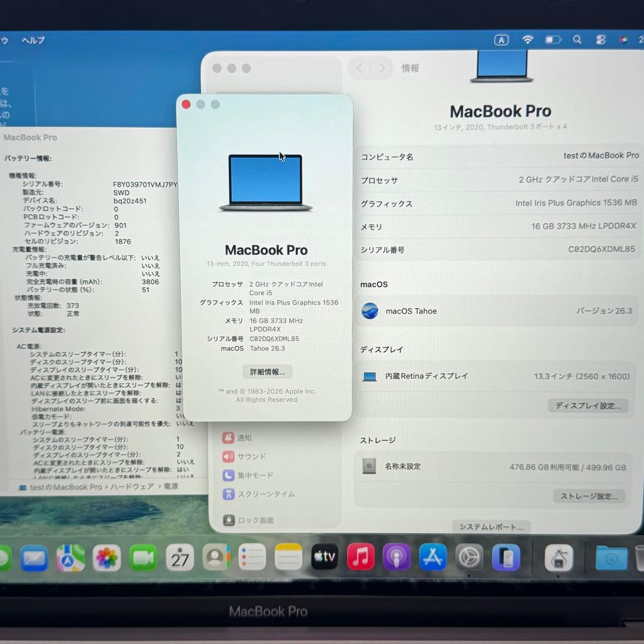644x644 pixels.
Task: Click メモリ 16 GB value in Settings
Action: (x=583, y=226)
